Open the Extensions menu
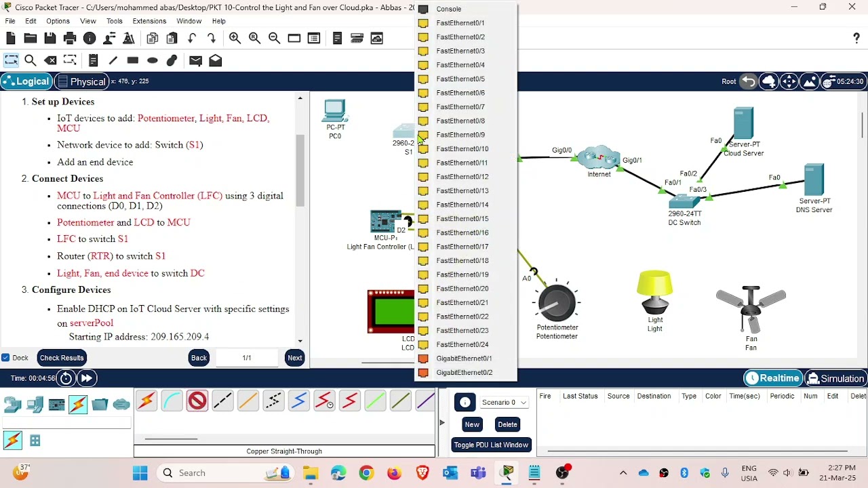This screenshot has width=868, height=488. (149, 21)
